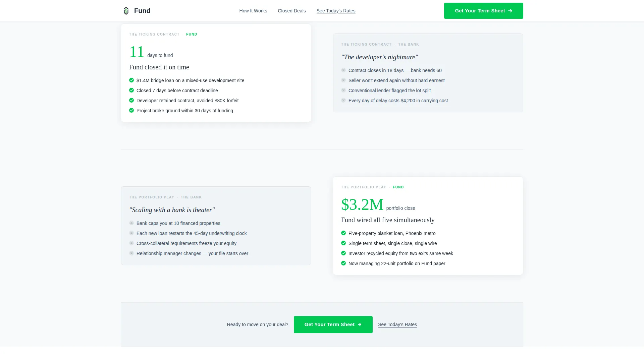
Task: Click green check beside Investor recycled equity
Action: [x=343, y=253]
